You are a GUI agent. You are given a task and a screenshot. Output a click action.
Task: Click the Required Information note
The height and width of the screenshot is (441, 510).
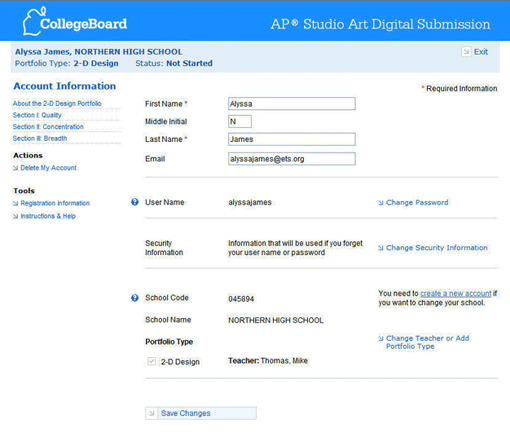[459, 88]
